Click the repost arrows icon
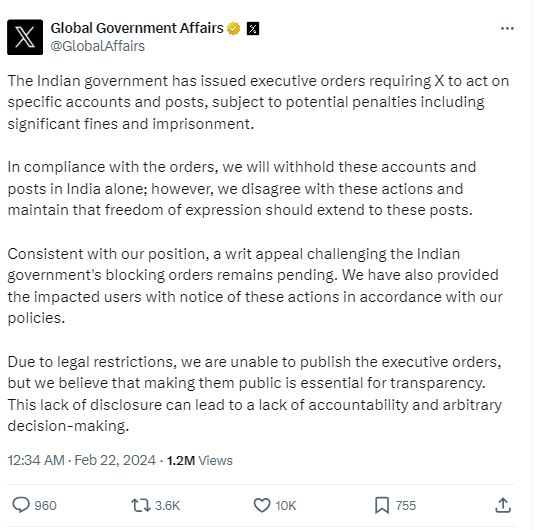The height and width of the screenshot is (530, 538). pyautogui.click(x=141, y=505)
